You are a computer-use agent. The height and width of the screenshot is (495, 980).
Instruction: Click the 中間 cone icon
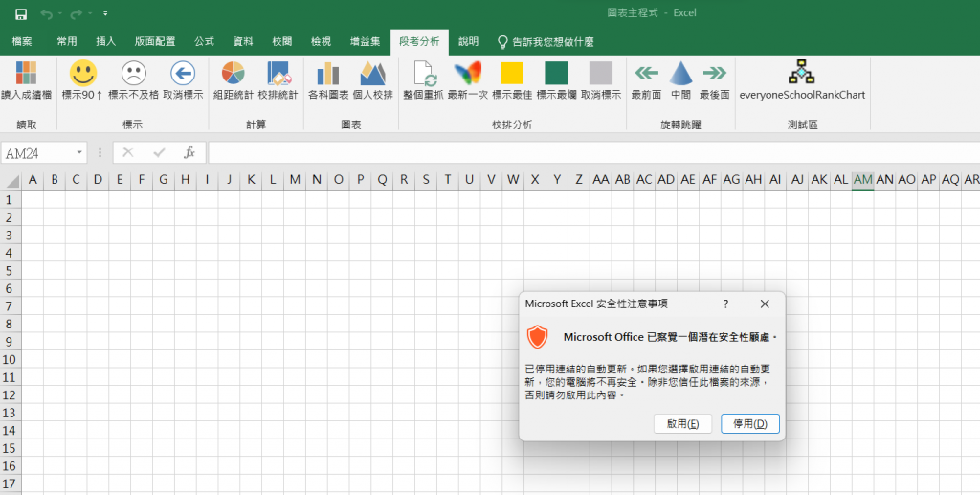click(680, 73)
